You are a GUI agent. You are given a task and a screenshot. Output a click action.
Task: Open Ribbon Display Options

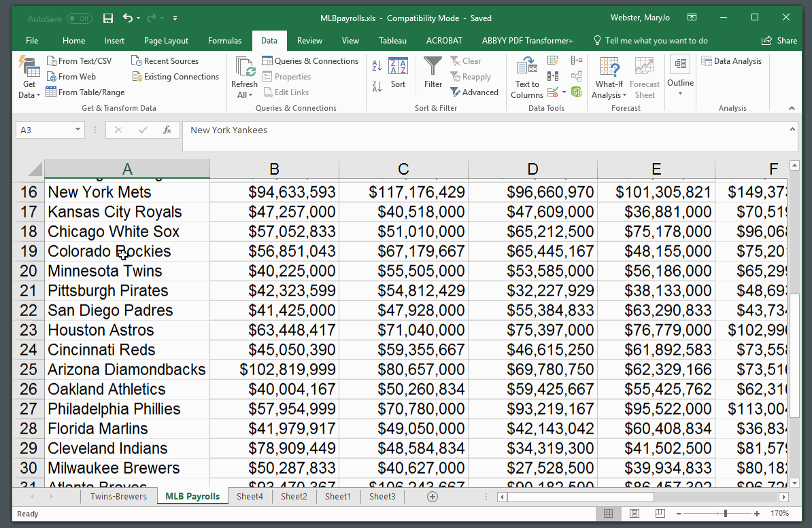coord(692,18)
